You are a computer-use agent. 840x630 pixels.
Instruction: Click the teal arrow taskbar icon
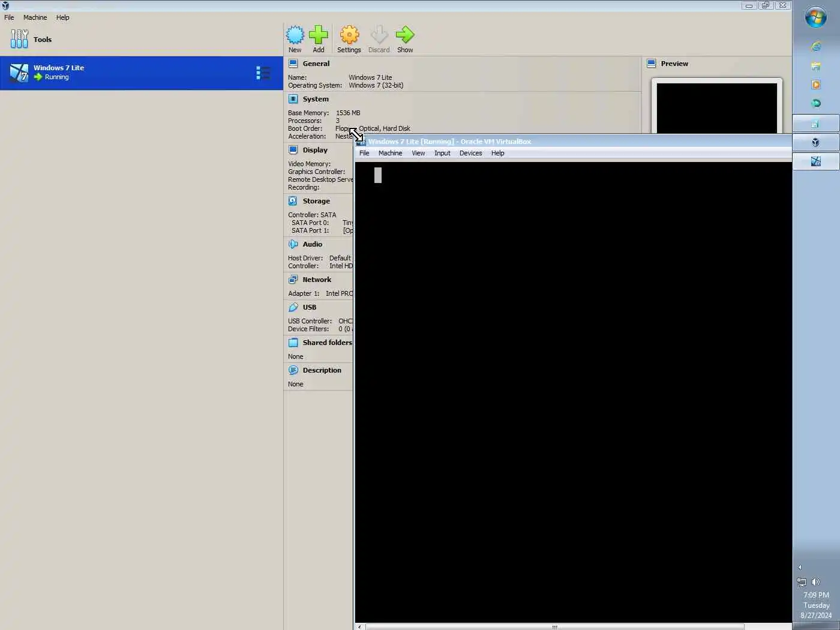(816, 103)
